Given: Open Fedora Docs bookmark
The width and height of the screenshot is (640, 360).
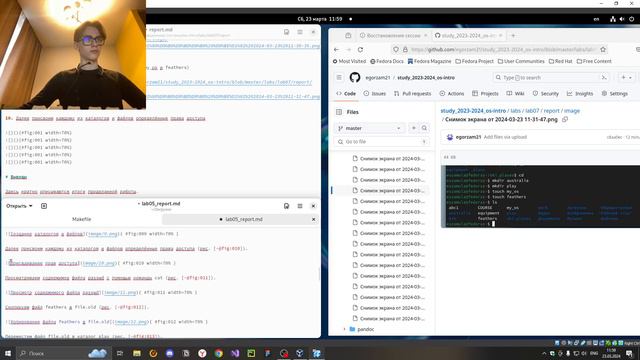Looking at the screenshot, I should pyautogui.click(x=387, y=61).
